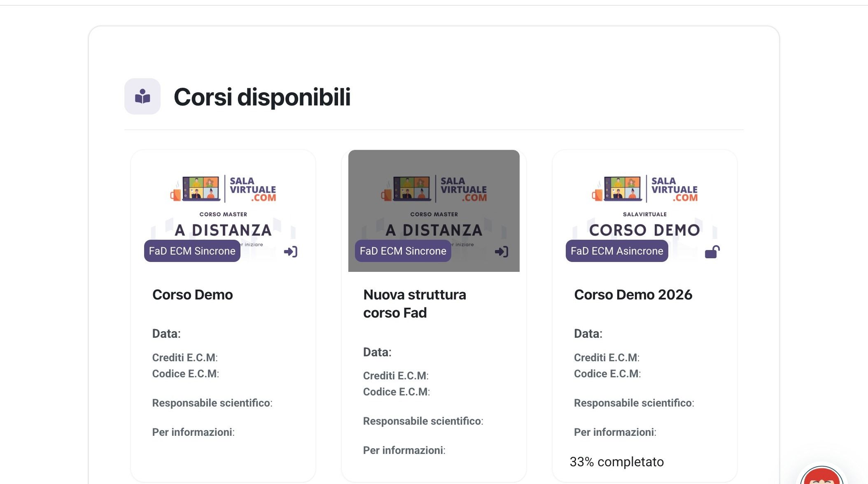Click Data label in Corso Demo 2026 card
The image size is (868, 484).
[x=588, y=334]
